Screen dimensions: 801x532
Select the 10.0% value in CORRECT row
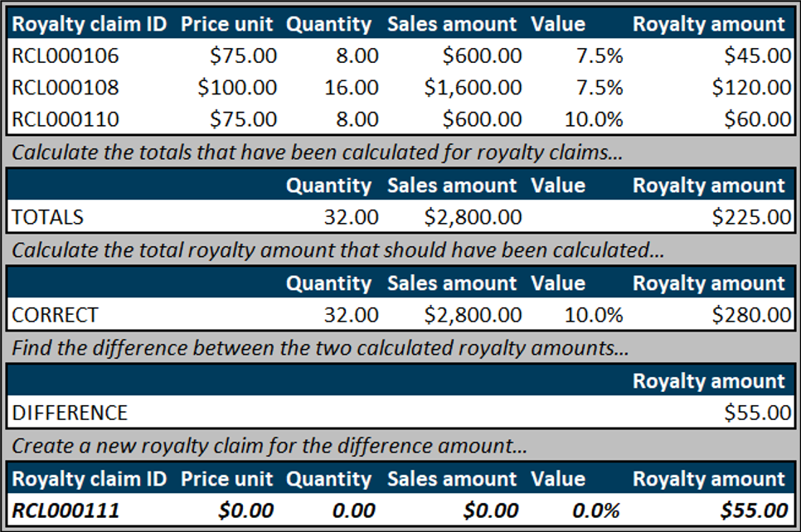pyautogui.click(x=593, y=315)
